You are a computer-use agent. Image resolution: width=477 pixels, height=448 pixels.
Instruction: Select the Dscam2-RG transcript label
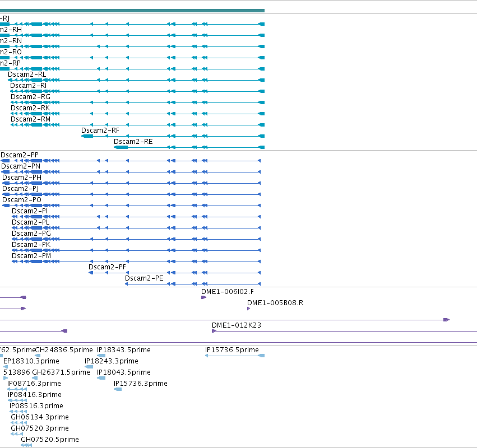(30, 97)
